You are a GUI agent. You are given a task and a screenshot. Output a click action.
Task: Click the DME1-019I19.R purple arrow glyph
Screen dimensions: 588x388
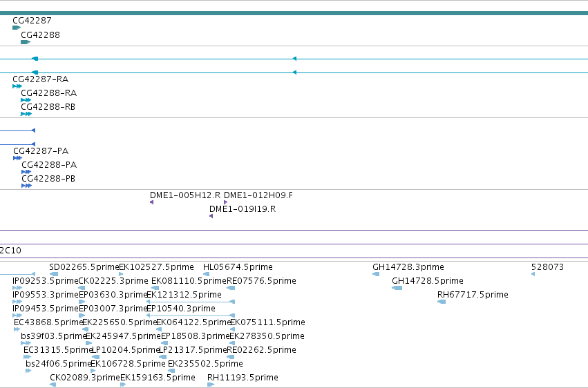click(x=211, y=217)
